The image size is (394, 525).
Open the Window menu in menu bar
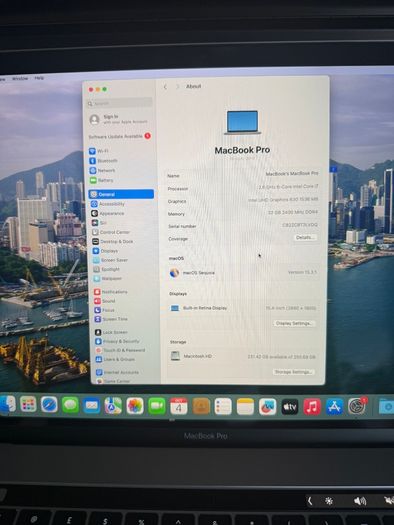(x=20, y=78)
